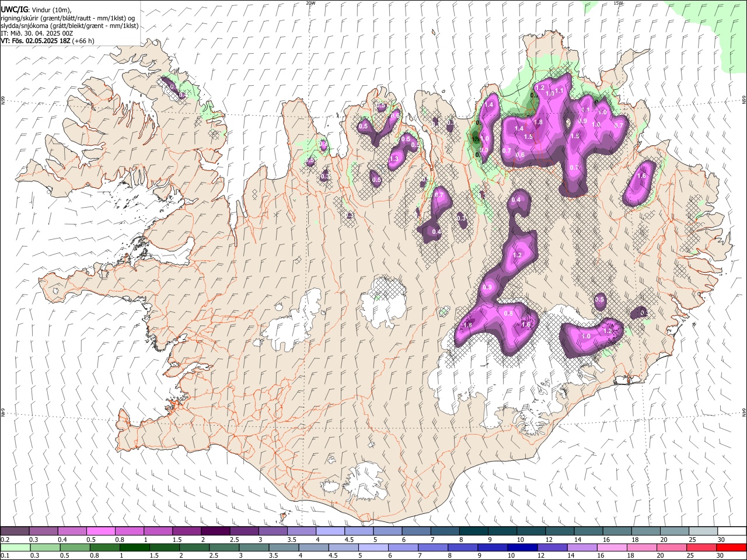The image size is (747, 560).
Task: Pick the darkest purple 2–2.5 swatch in upper scale
Action: coord(215,531)
